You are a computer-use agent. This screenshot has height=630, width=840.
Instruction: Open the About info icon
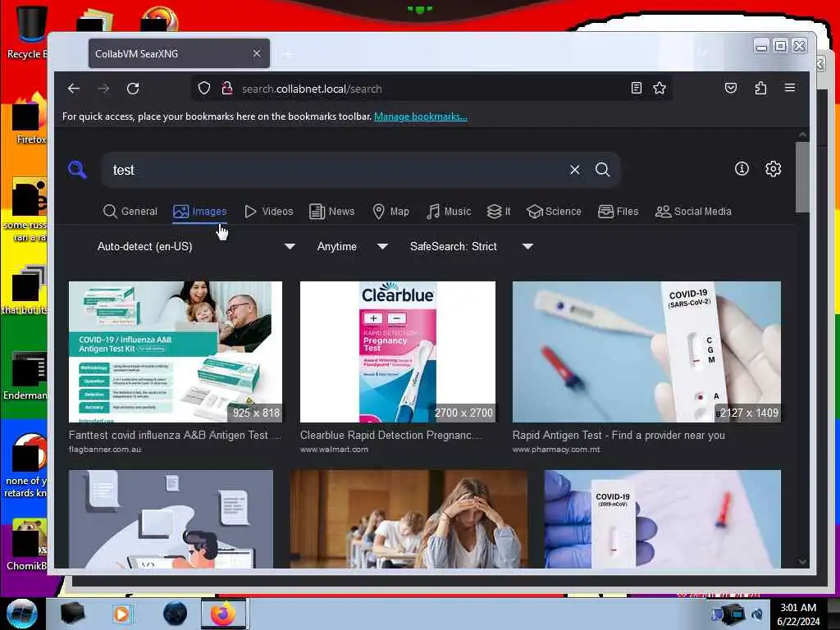(742, 169)
